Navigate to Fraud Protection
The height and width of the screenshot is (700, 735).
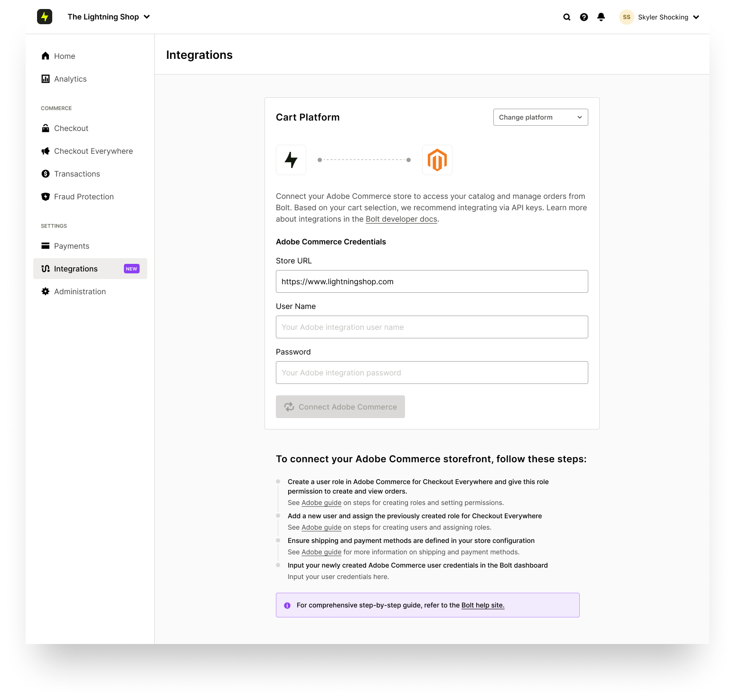90,196
